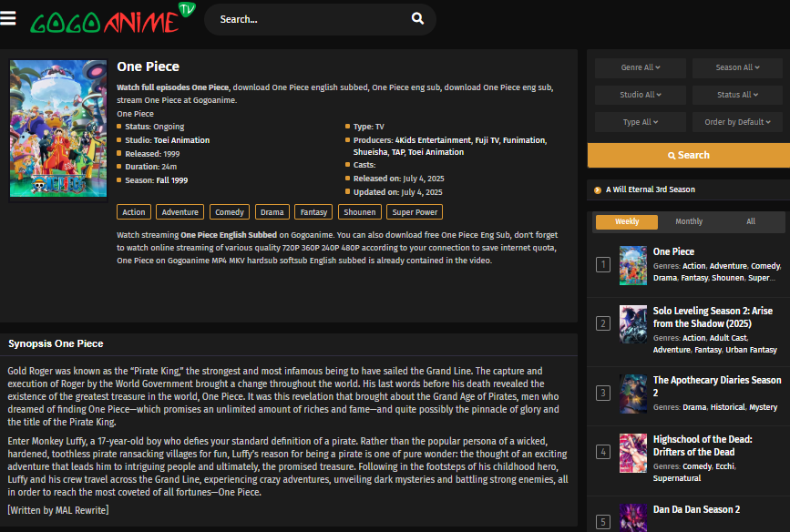The width and height of the screenshot is (790, 532).
Task: Click the Adult Cast genre under Solo Leveling
Action: pyautogui.click(x=729, y=338)
